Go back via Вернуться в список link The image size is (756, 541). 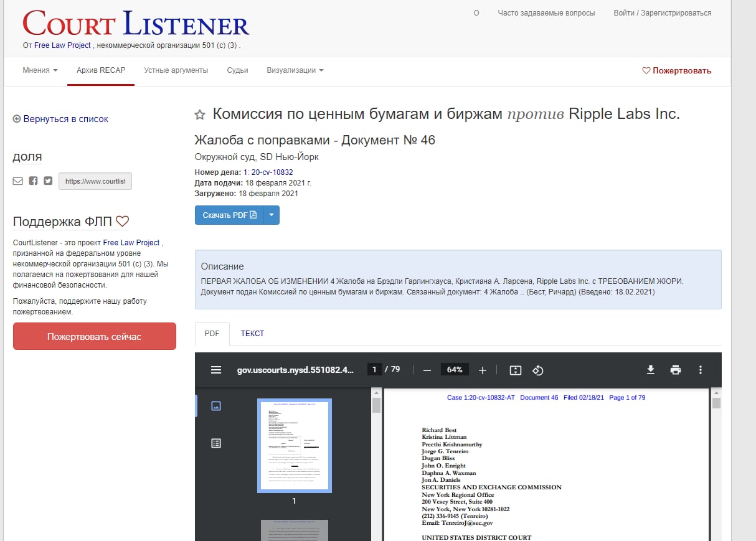click(61, 119)
